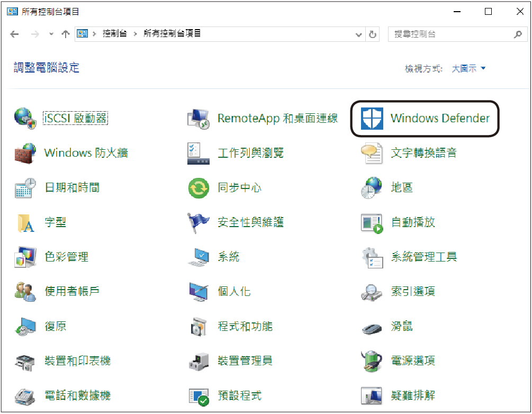Refresh the control panel view
This screenshot has height=414, width=532.
tap(373, 34)
